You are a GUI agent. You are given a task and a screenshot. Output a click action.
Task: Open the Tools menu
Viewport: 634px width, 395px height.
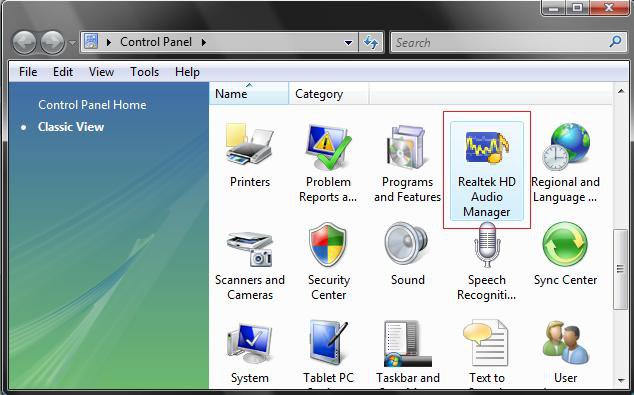[x=144, y=72]
